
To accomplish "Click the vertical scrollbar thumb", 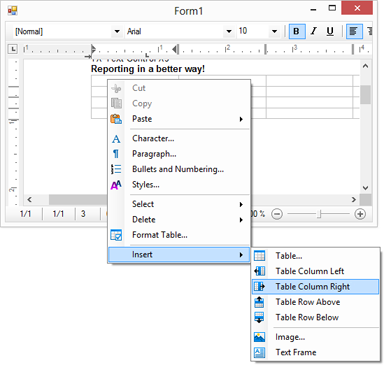I will [x=365, y=95].
